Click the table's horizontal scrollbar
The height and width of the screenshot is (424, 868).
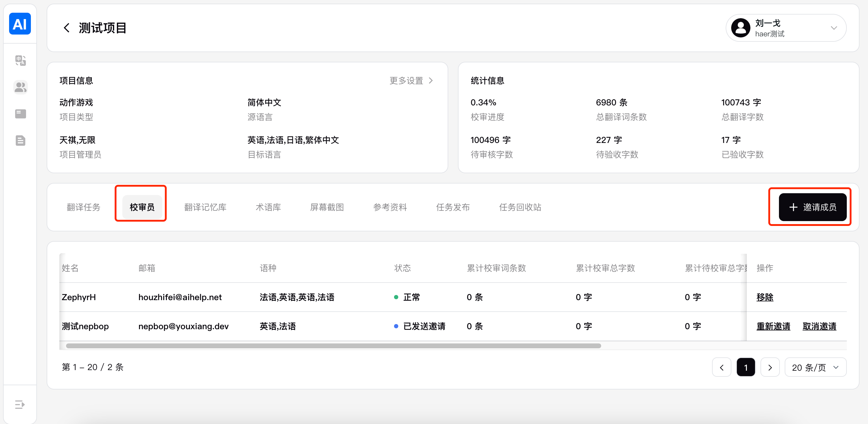tap(333, 346)
